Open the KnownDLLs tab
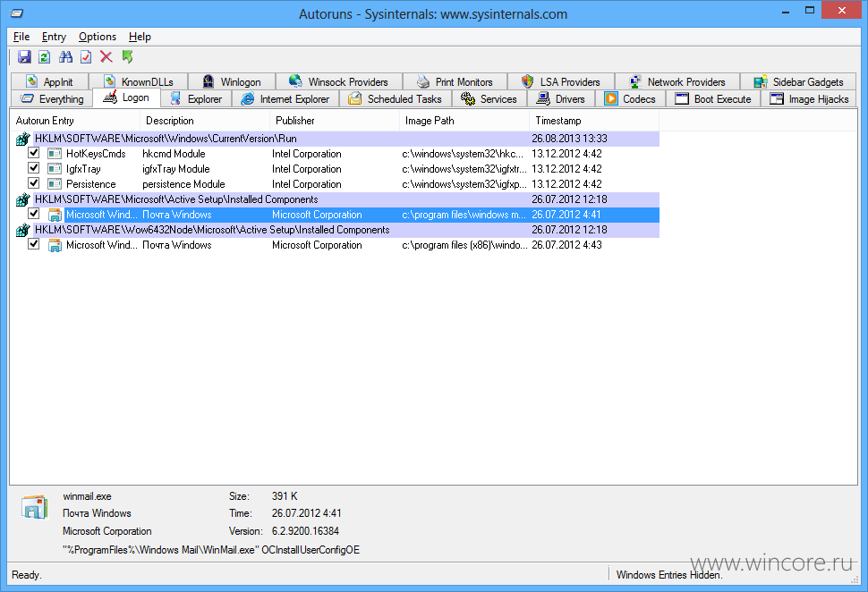 (139, 82)
